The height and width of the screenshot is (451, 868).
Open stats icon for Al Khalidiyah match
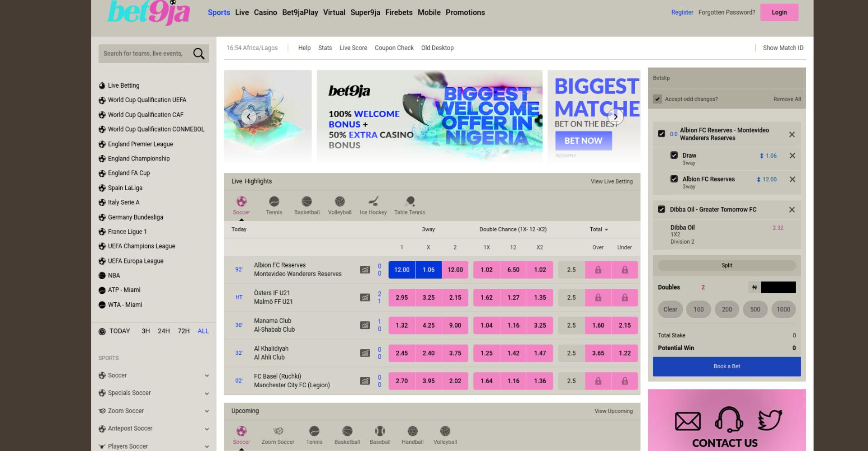365,353
